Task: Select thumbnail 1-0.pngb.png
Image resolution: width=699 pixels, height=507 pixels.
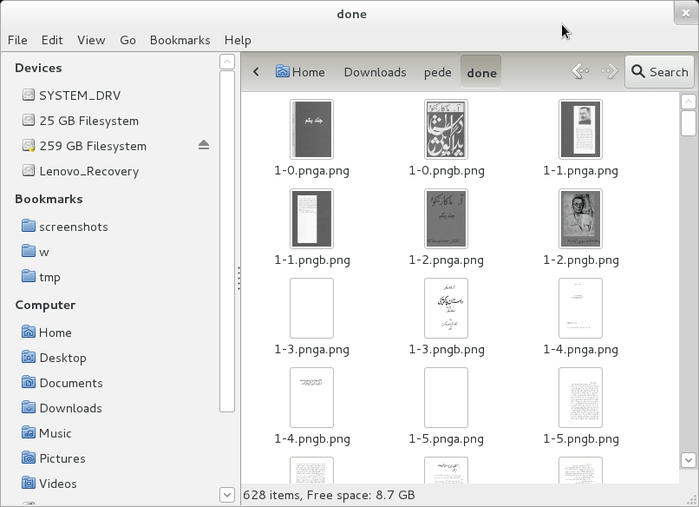Action: pyautogui.click(x=446, y=129)
